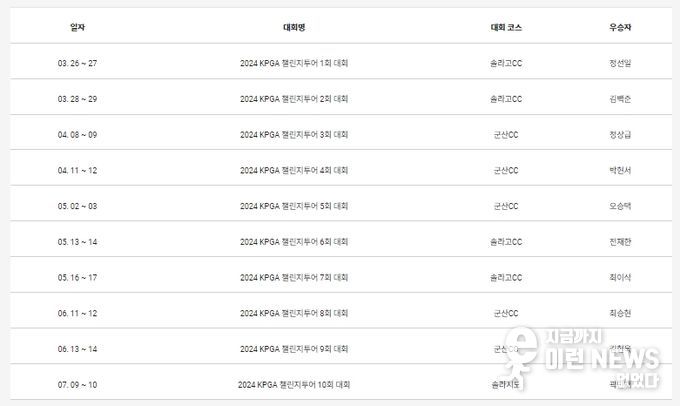Open the 챌린지투어 2회 대회 entry
This screenshot has height=406, width=680.
[294, 99]
